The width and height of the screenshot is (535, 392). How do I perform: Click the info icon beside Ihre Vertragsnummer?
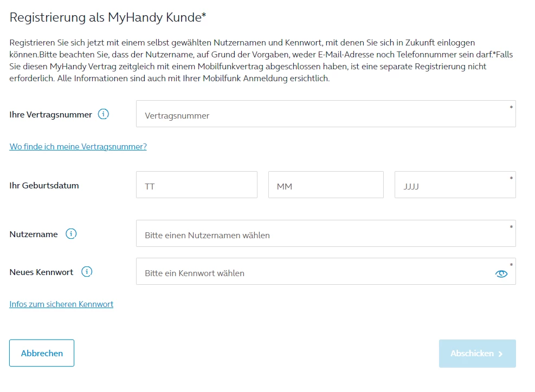coord(104,114)
